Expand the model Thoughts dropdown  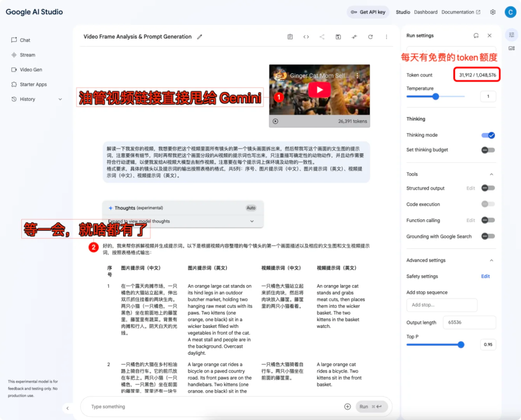point(251,221)
